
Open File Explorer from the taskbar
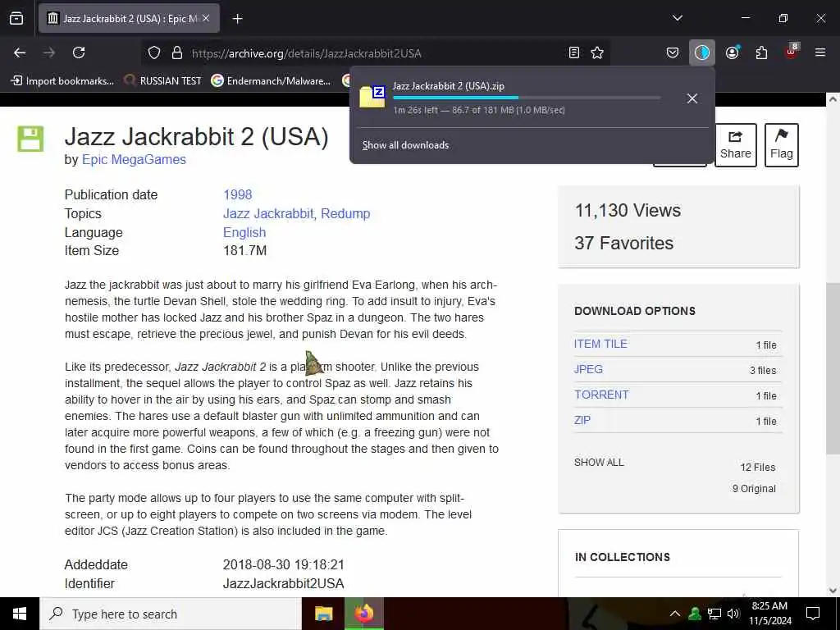(323, 614)
